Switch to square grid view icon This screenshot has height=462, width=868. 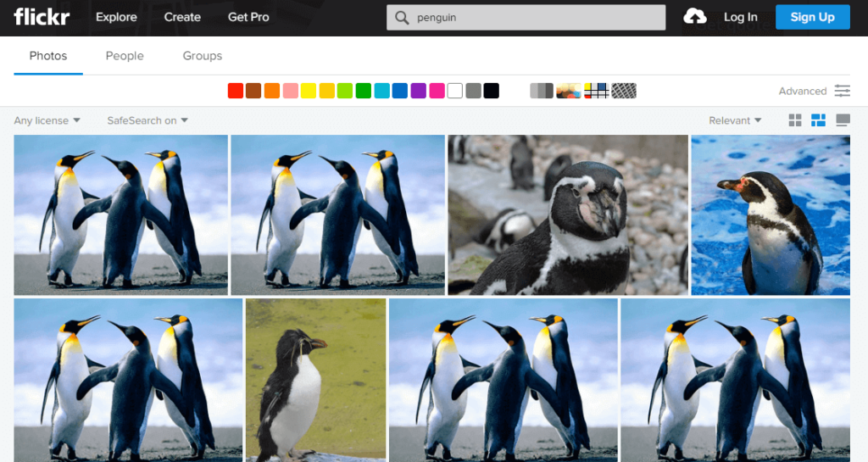coord(795,120)
